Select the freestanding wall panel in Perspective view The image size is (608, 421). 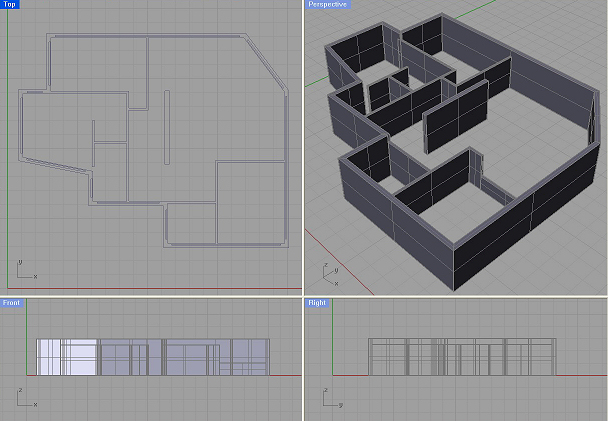[456, 116]
